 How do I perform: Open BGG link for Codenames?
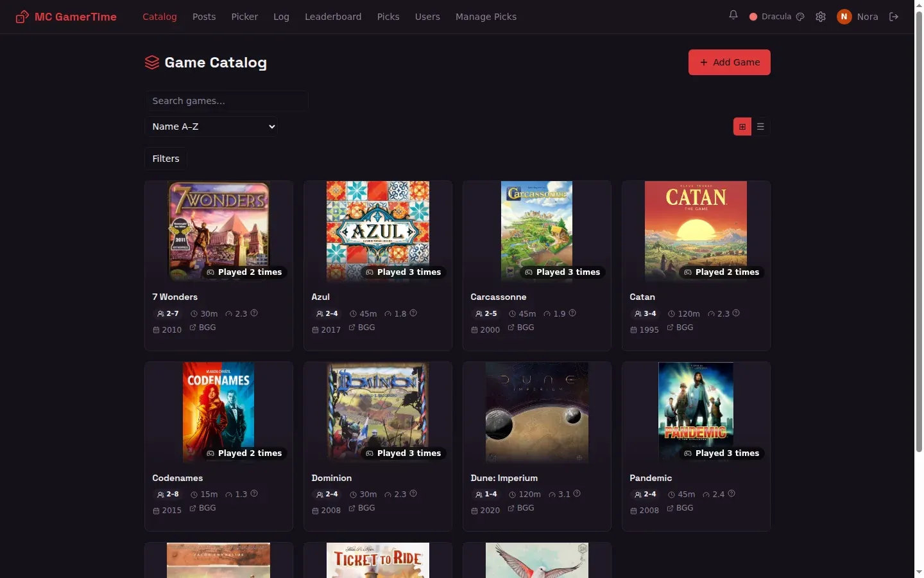click(x=203, y=508)
